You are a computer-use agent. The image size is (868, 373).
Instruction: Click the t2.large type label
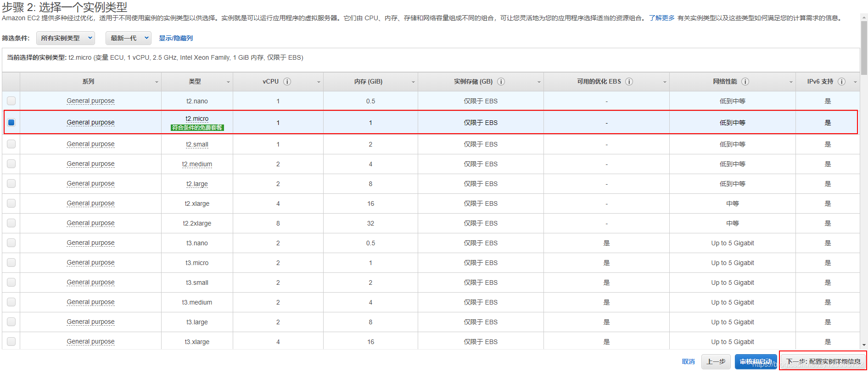(x=197, y=184)
